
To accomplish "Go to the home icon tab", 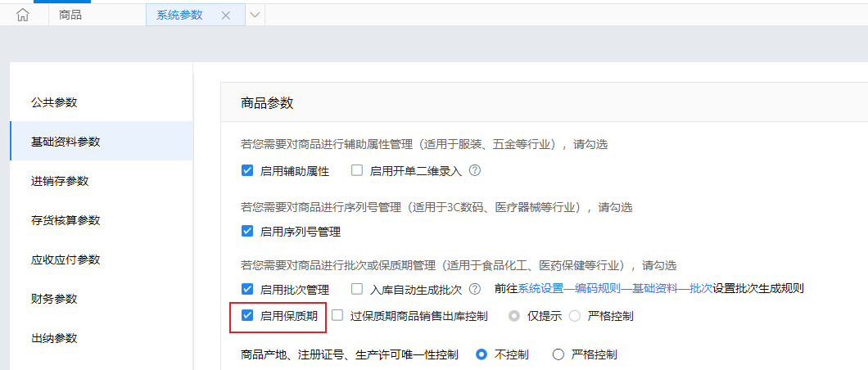I will coord(23,15).
